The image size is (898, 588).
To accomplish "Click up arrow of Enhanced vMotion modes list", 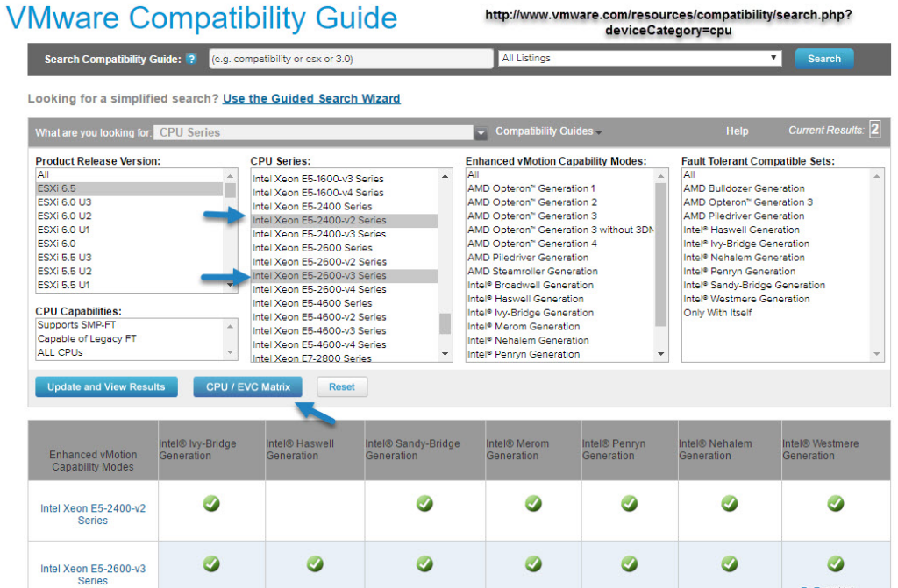I will pos(661,176).
